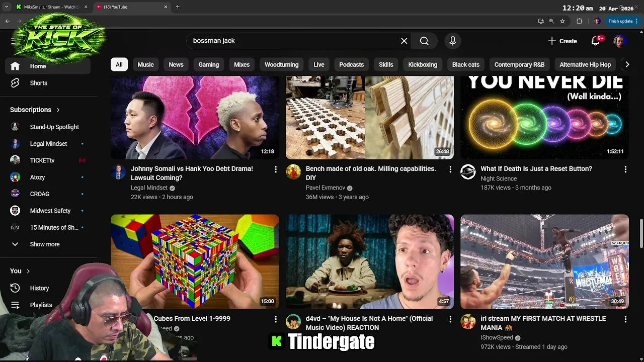Select the Contemporary R&B chip
This screenshot has height=362, width=644.
pos(520,64)
